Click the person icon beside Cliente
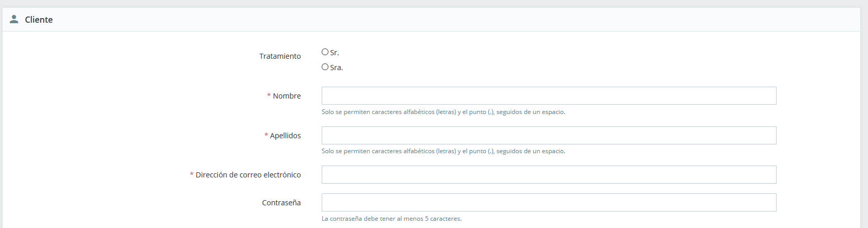 (14, 19)
